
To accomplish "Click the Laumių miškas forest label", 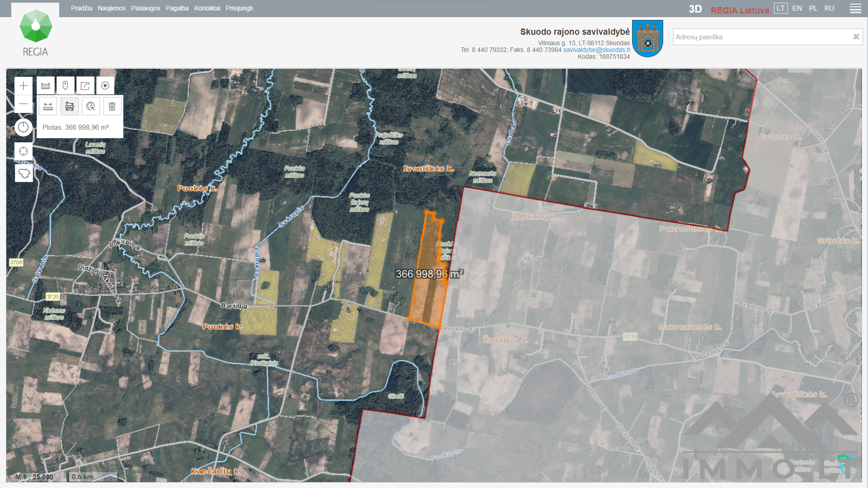I will coord(95,148).
